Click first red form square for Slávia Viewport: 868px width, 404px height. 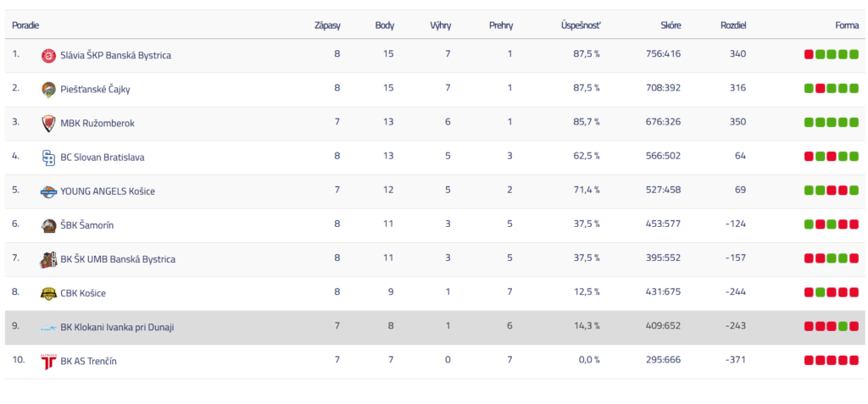(809, 55)
